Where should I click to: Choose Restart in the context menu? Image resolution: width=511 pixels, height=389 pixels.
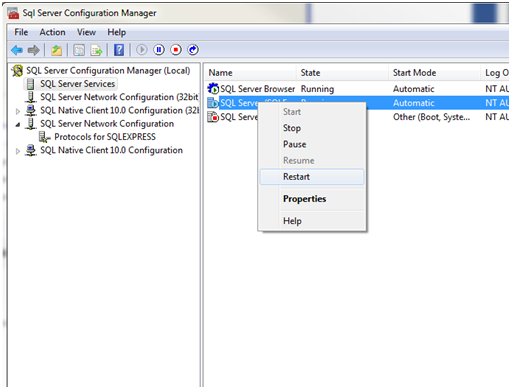click(312, 177)
